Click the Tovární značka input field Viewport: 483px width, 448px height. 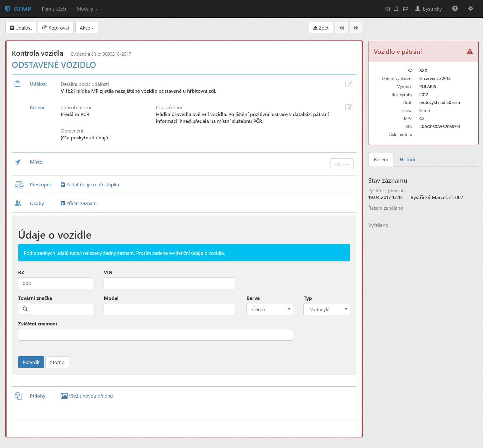[62, 309]
